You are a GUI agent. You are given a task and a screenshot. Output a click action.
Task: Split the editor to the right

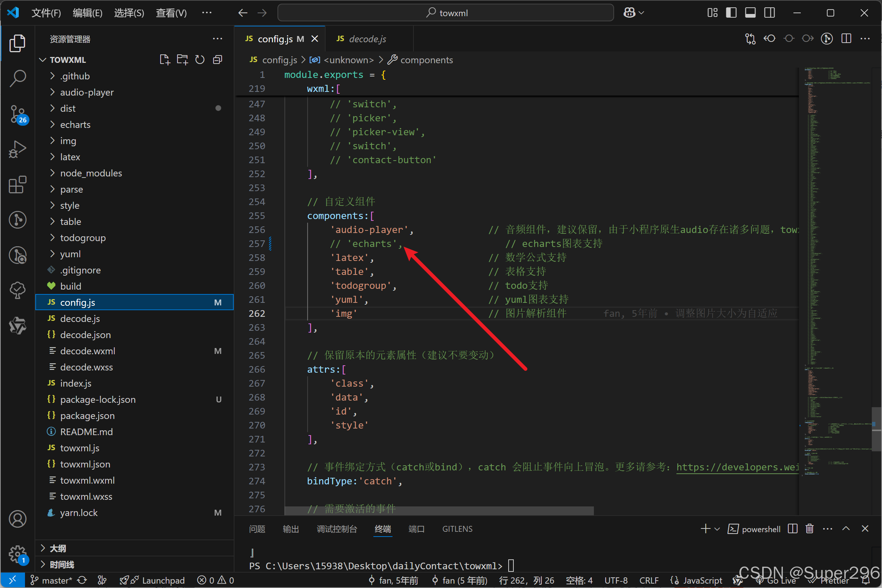click(846, 39)
